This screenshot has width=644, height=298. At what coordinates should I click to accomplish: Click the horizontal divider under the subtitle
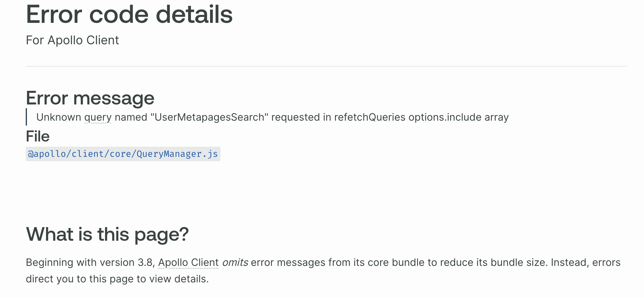[x=326, y=66]
